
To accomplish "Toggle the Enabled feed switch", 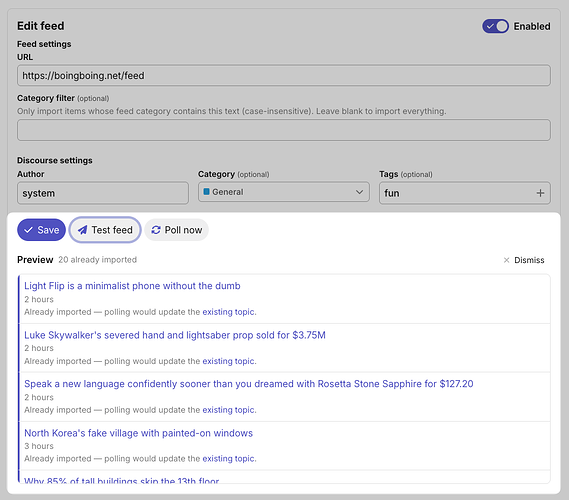I will coord(495,26).
